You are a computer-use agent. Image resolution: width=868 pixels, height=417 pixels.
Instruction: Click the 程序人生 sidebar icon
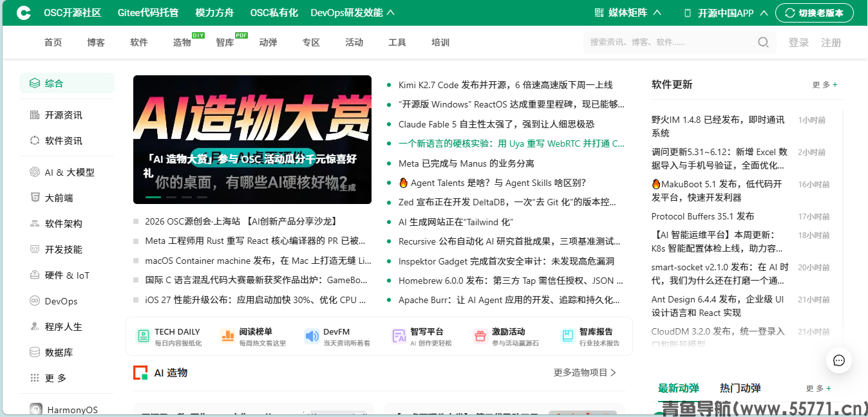pos(35,326)
